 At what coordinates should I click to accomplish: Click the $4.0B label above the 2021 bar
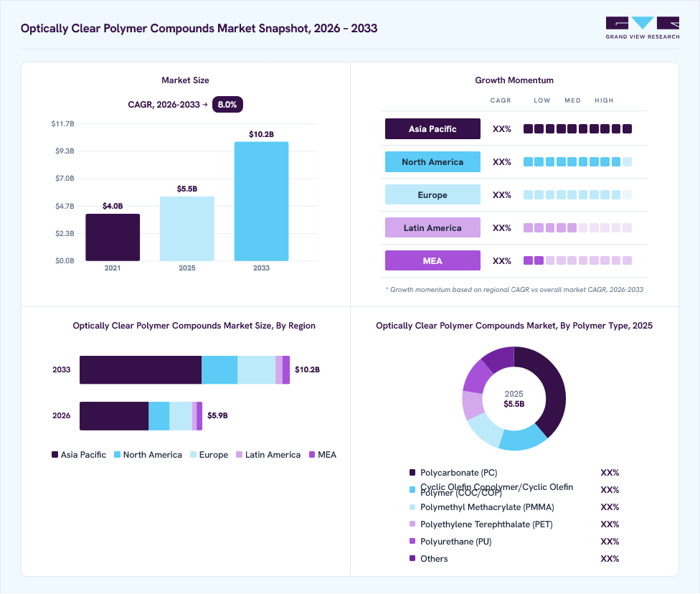pos(113,207)
